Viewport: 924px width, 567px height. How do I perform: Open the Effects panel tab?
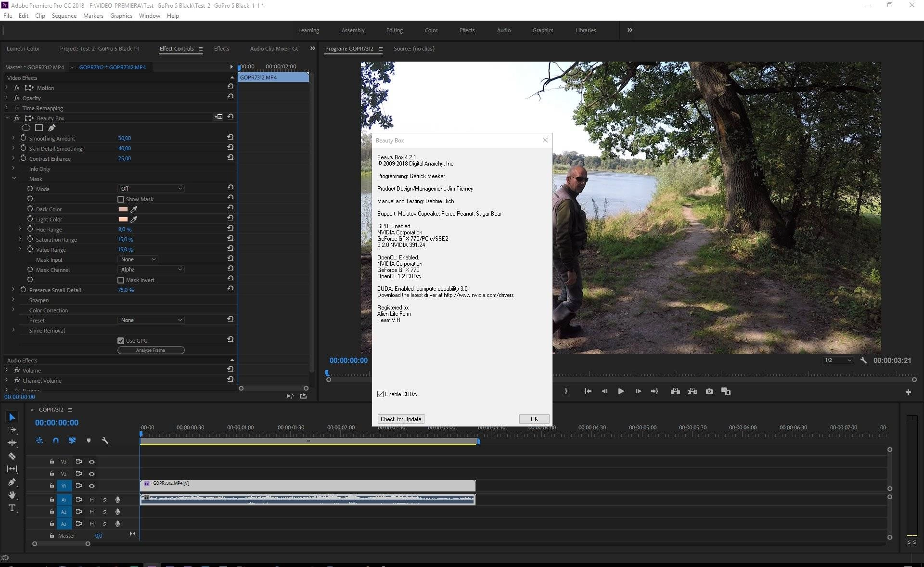point(221,49)
